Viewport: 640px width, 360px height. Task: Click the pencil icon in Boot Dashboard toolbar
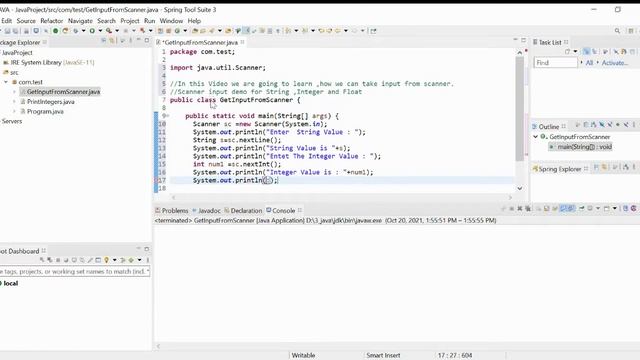[x=90, y=260]
